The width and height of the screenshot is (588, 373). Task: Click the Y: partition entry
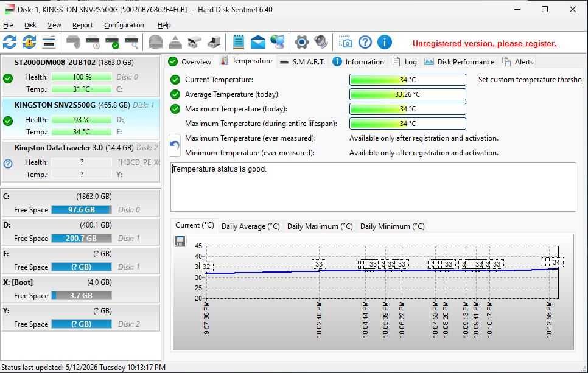coord(81,318)
